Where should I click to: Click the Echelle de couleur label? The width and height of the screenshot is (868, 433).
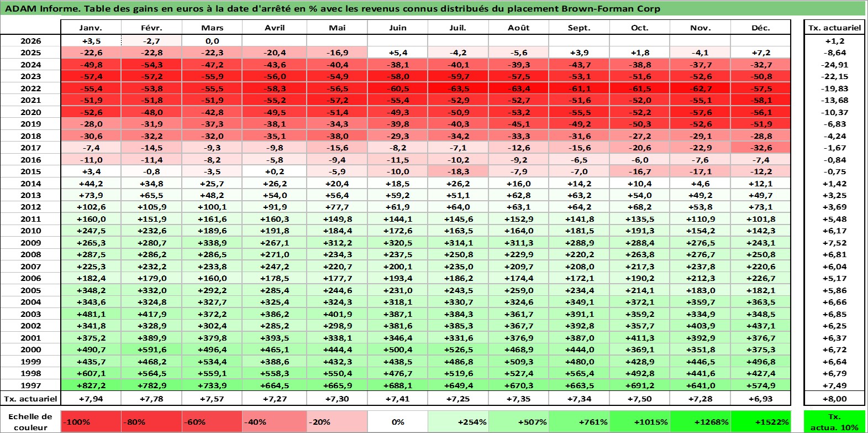30,422
